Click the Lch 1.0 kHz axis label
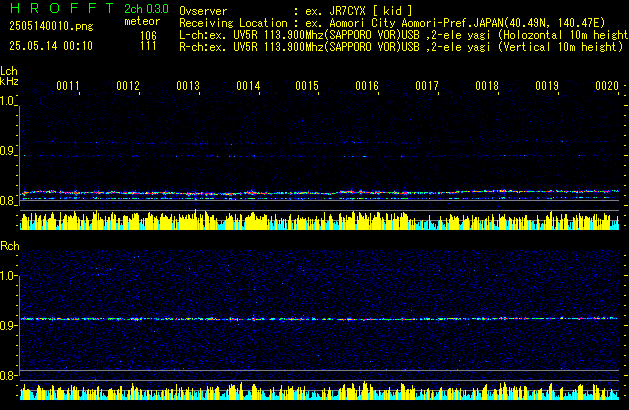The height and width of the screenshot is (410, 629). tap(7, 101)
